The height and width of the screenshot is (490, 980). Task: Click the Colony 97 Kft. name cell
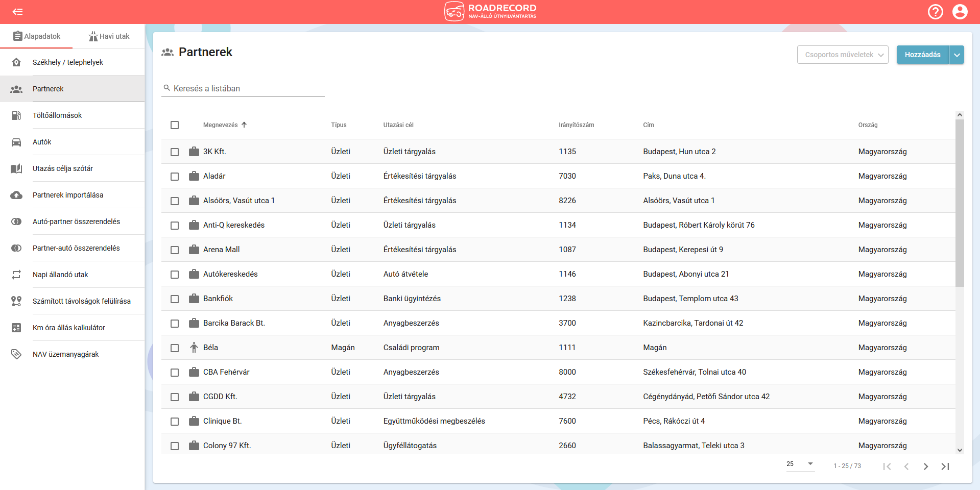click(x=227, y=446)
